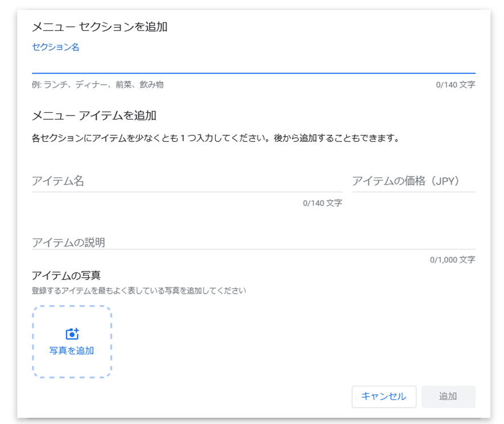Image resolution: width=504 pixels, height=424 pixels.
Task: Click into the アイテム名 field
Action: tap(187, 181)
